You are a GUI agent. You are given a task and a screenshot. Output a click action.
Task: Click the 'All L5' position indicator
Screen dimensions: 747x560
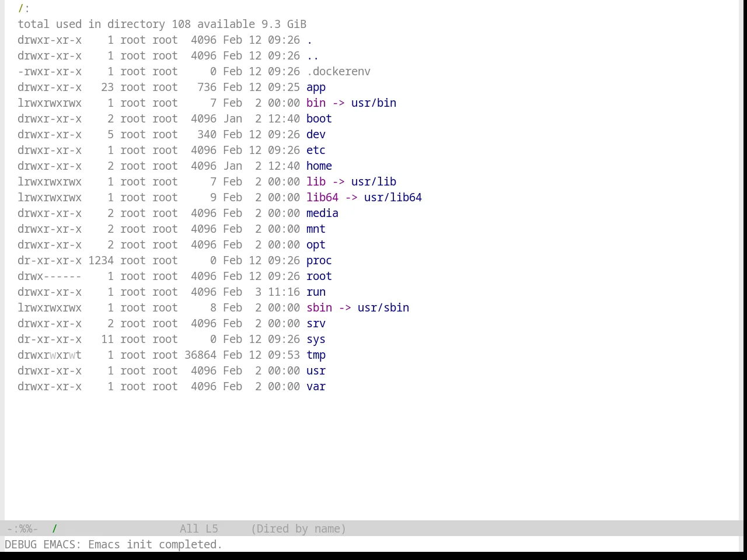[x=199, y=529]
